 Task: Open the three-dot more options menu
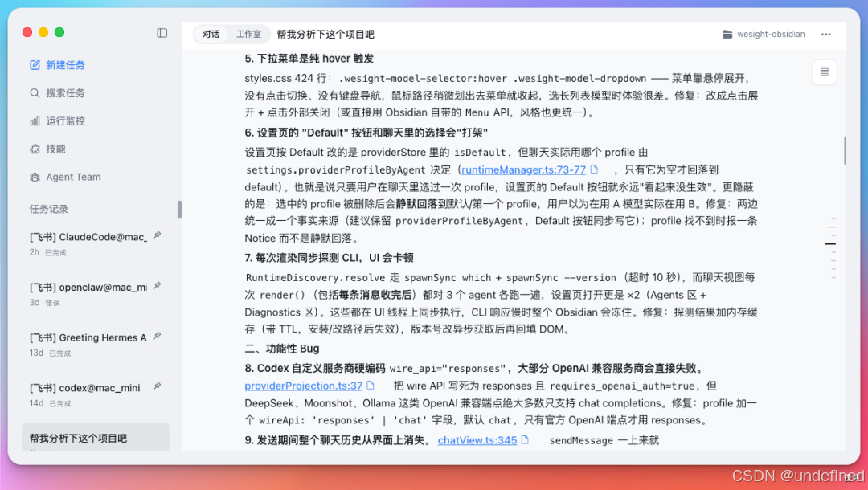[x=826, y=35]
